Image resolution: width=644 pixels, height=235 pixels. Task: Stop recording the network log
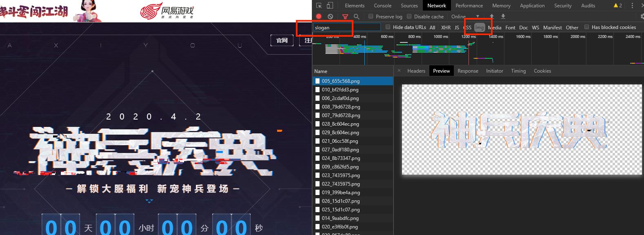[x=319, y=16]
